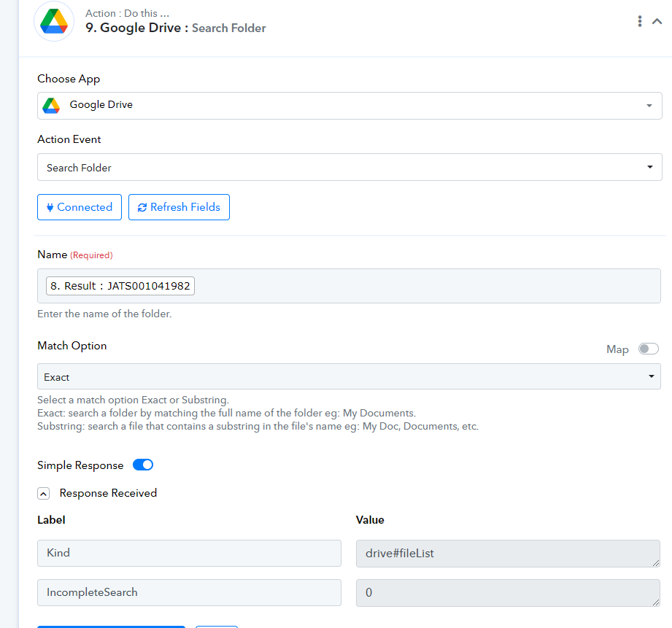Click the Google Drive logo in step header
This screenshot has width=672, height=628.
click(x=54, y=21)
